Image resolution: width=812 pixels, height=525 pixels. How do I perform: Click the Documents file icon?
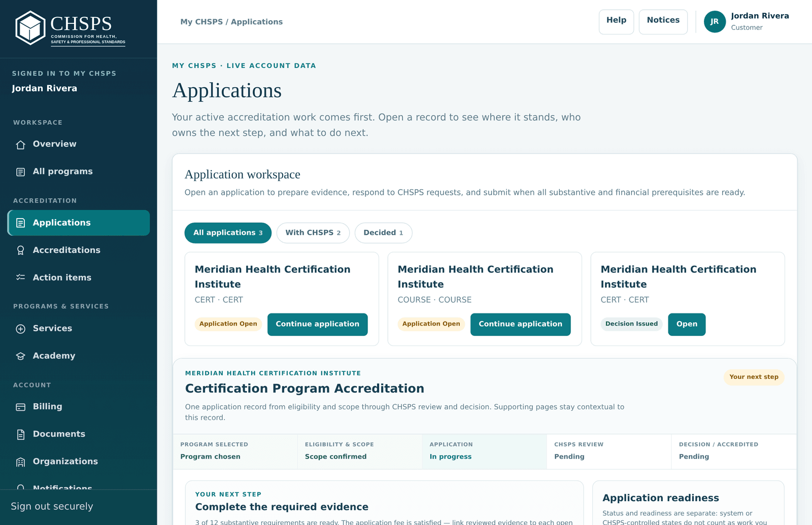(x=20, y=434)
